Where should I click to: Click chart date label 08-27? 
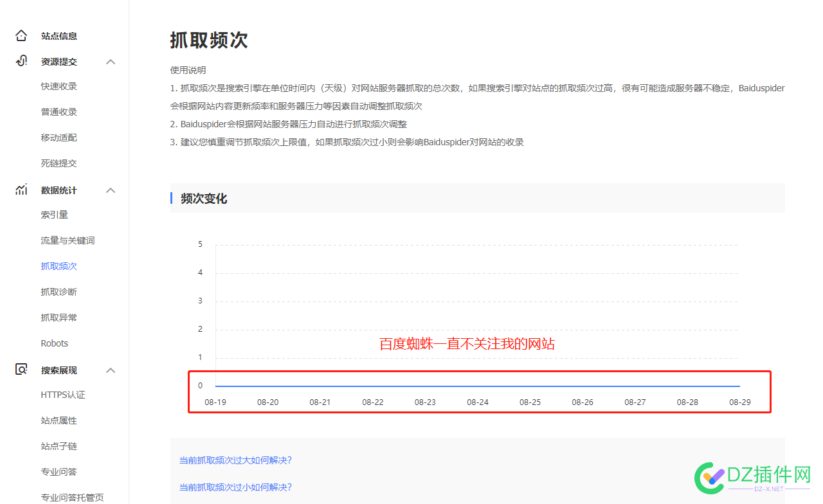tap(635, 402)
